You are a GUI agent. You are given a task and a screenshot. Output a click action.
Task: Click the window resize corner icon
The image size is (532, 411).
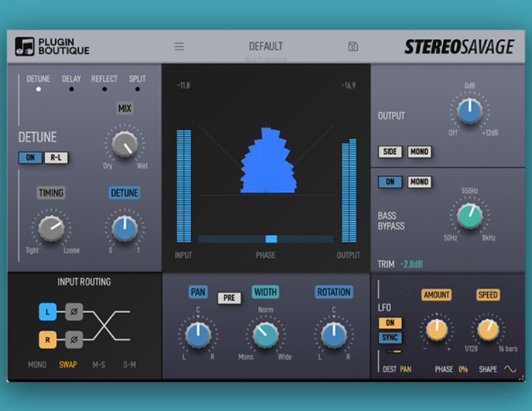point(521,378)
